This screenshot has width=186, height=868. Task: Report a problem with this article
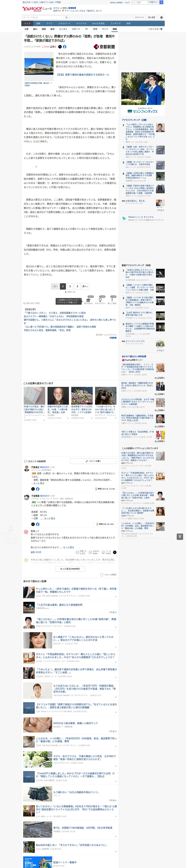[32, 303]
